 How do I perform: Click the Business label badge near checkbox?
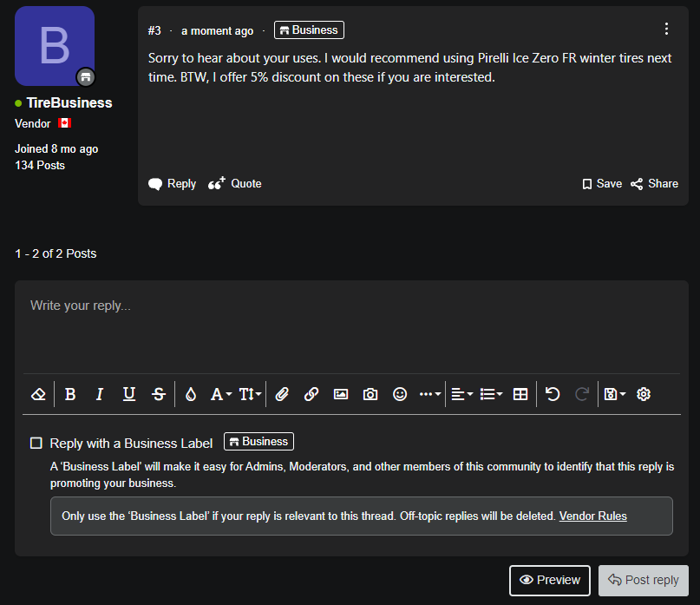point(259,442)
